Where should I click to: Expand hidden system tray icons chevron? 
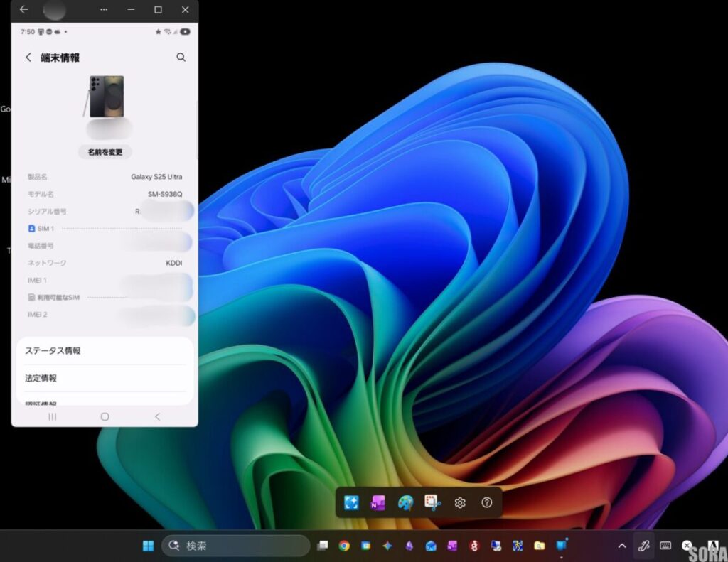click(x=622, y=546)
